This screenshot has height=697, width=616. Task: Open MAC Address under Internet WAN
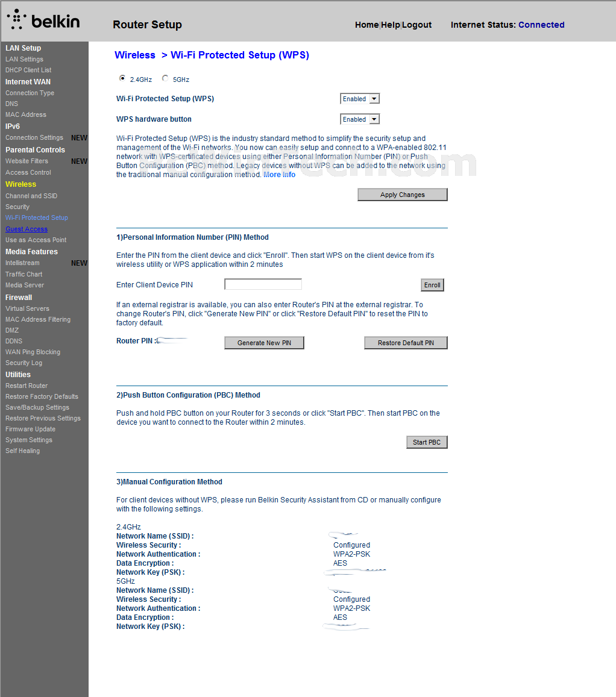pos(26,114)
